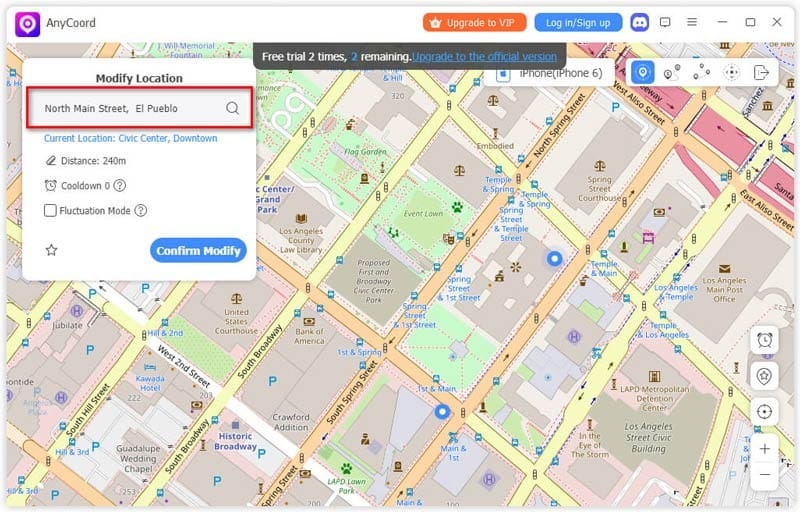Click the location search input field
The height and width of the screenshot is (512, 800).
click(130, 108)
